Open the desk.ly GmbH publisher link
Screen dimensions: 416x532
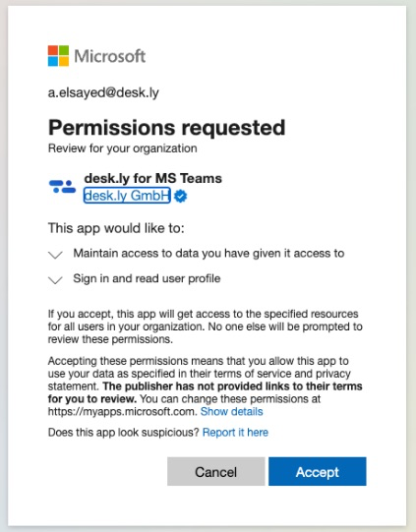point(127,196)
